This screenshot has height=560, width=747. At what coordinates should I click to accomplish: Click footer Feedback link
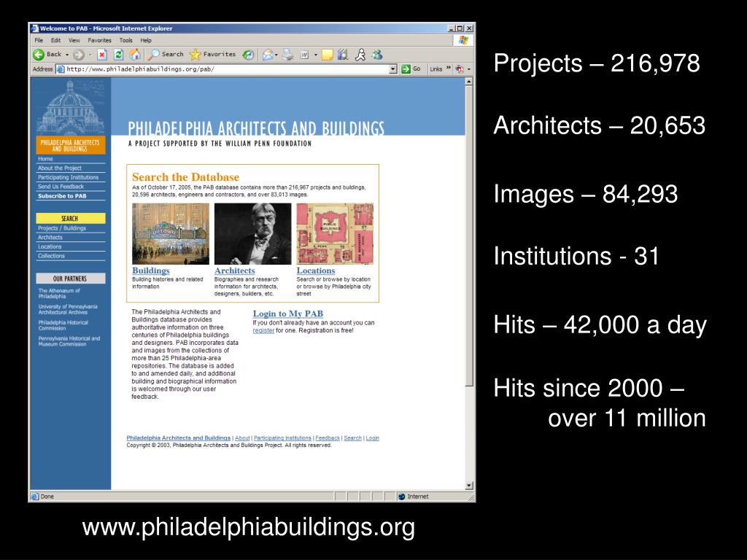point(328,438)
